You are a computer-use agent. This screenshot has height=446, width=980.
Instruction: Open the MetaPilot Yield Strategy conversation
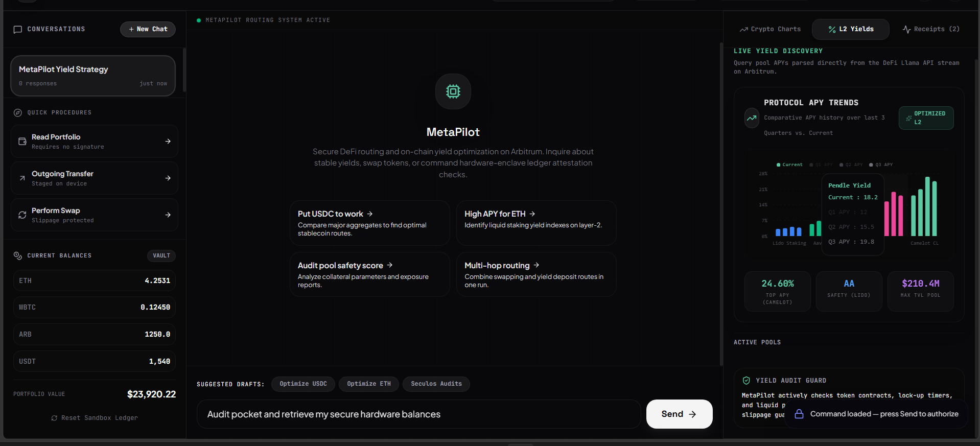coord(93,76)
